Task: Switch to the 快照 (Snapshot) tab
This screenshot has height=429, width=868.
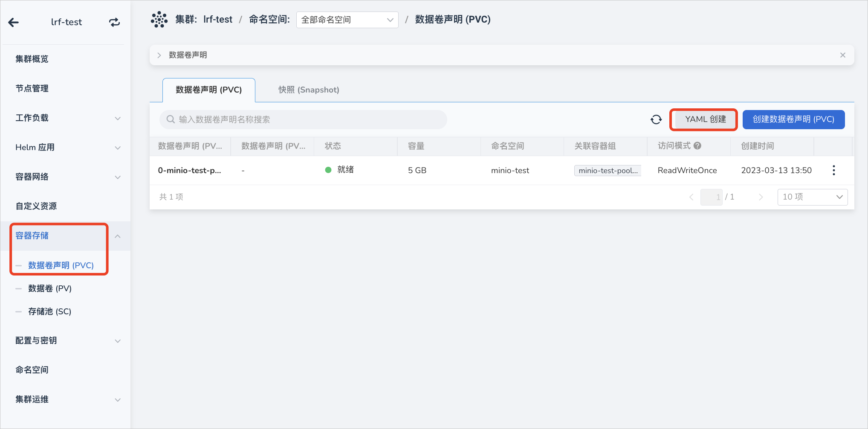Action: tap(309, 90)
